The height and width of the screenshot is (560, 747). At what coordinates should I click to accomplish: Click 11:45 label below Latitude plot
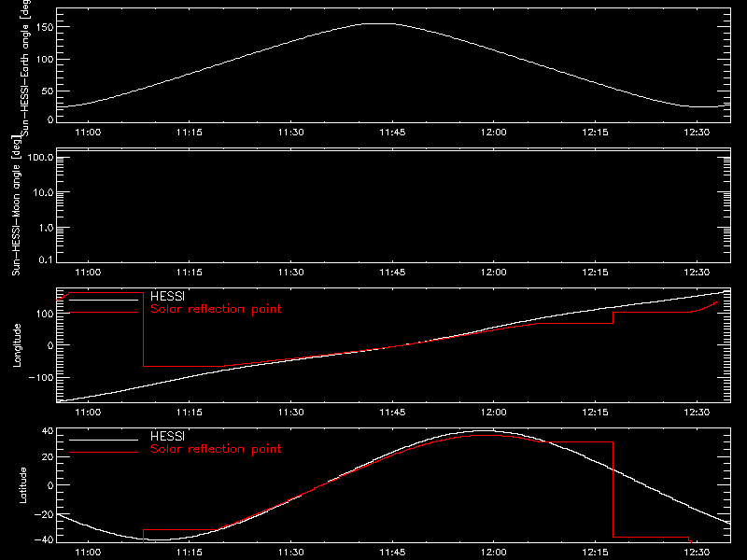point(392,553)
